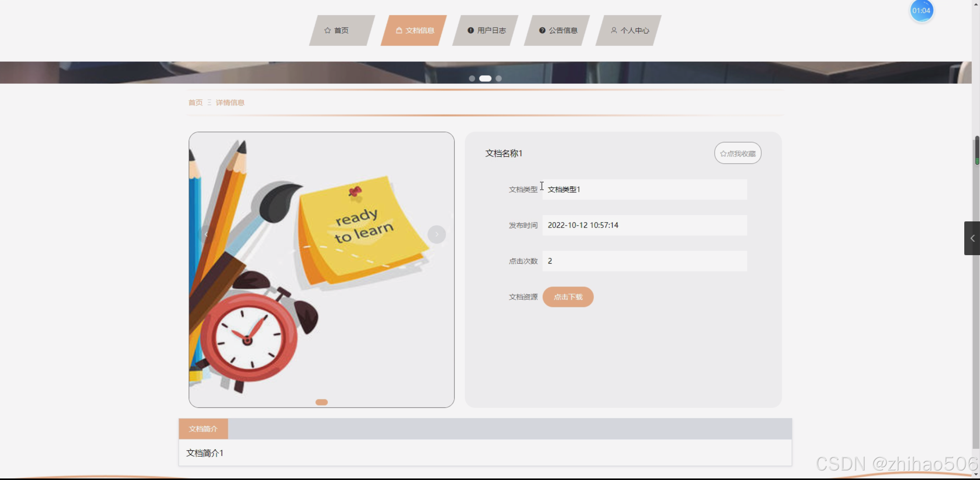This screenshot has width=980, height=480.
Task: Click the blue 01:04 timer bubble
Action: pyautogui.click(x=921, y=11)
